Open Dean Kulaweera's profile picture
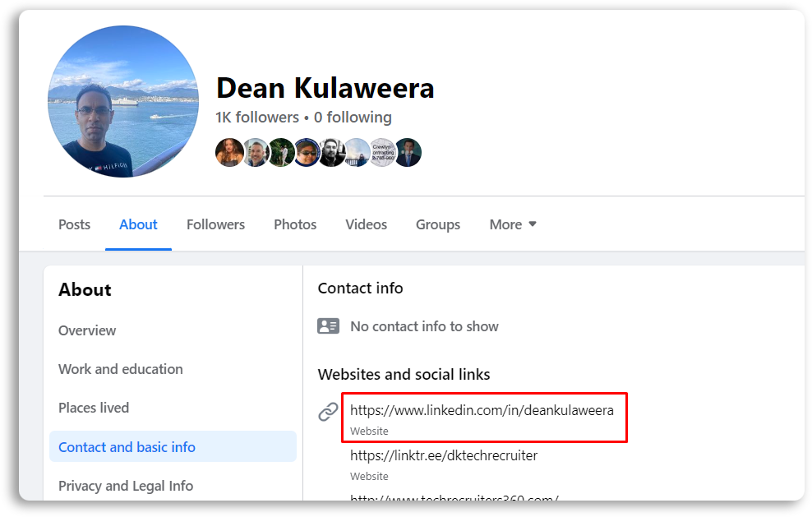The width and height of the screenshot is (812, 517). coord(123,102)
